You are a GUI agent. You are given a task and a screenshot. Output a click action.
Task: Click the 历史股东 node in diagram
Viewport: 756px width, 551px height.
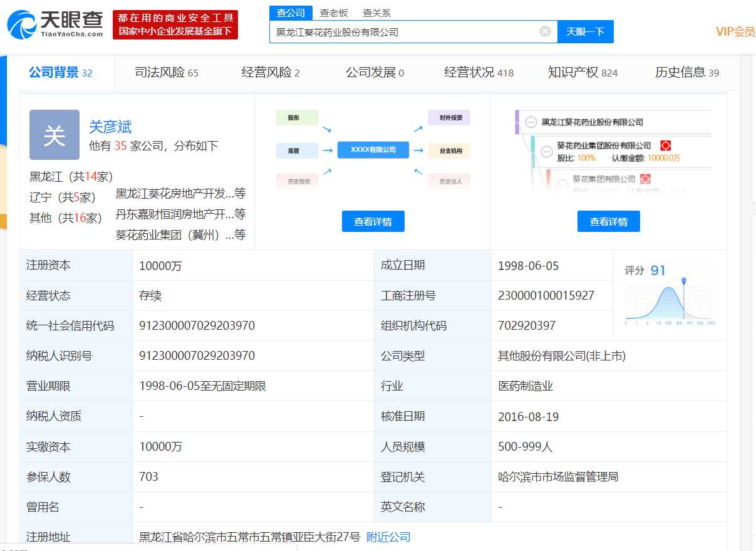pyautogui.click(x=297, y=181)
